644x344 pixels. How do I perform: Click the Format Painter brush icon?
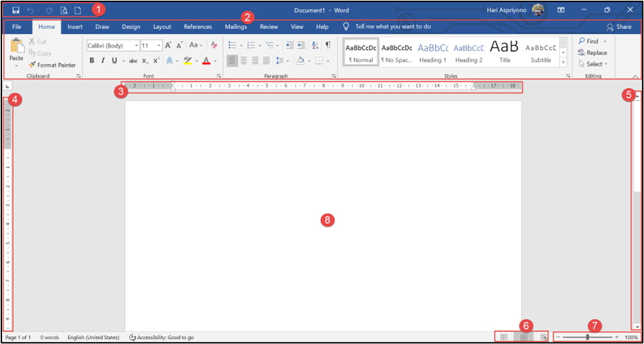pyautogui.click(x=32, y=65)
